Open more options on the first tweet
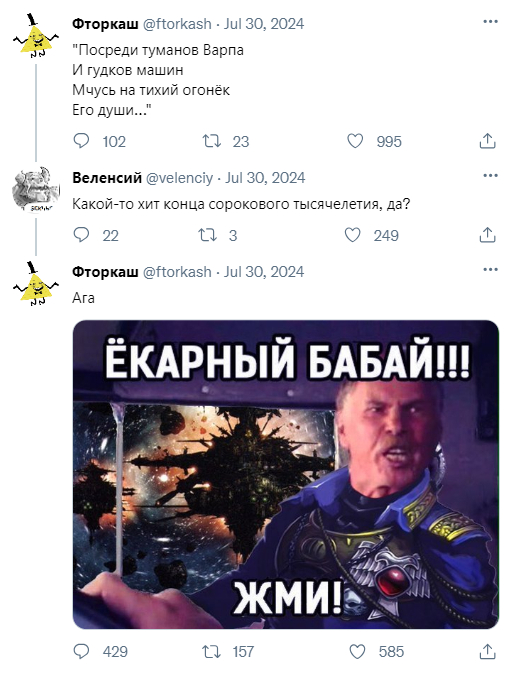The width and height of the screenshot is (512, 673). pos(490,21)
